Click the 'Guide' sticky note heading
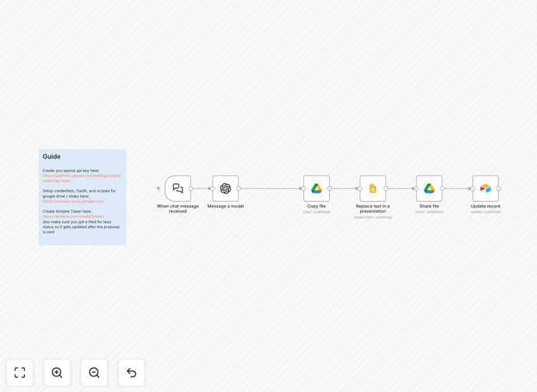The width and height of the screenshot is (537, 392). pos(51,157)
